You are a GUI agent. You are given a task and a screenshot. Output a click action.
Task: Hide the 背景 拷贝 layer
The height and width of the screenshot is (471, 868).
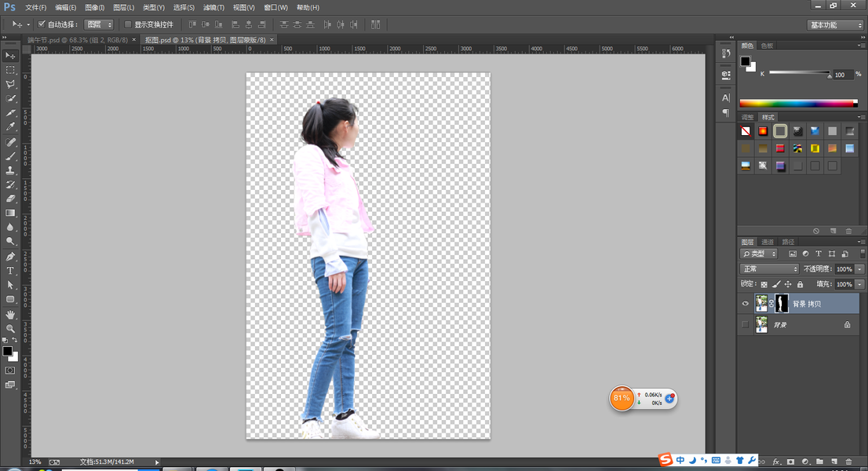(745, 303)
